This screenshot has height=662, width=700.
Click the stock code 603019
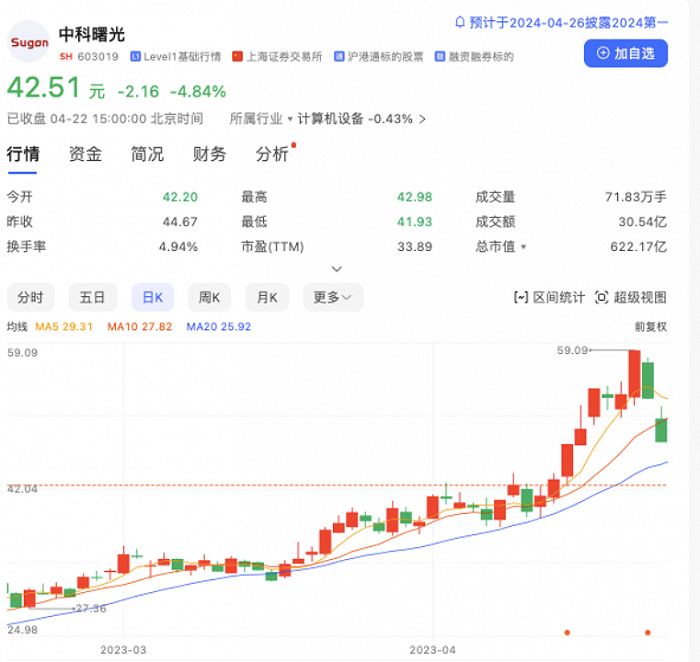pos(98,57)
